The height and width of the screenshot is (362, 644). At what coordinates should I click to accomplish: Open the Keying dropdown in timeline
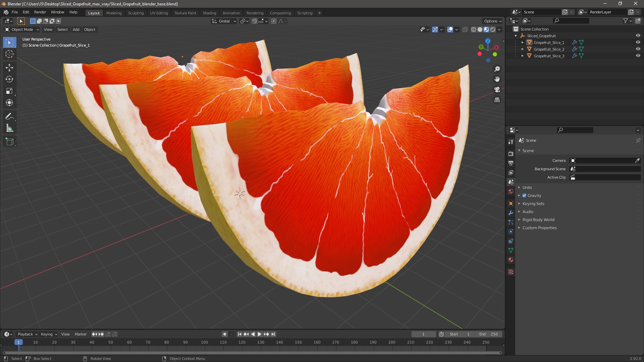pyautogui.click(x=49, y=334)
